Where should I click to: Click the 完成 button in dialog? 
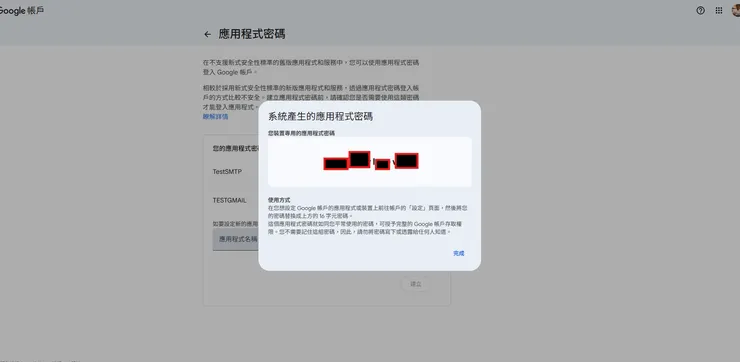point(459,253)
